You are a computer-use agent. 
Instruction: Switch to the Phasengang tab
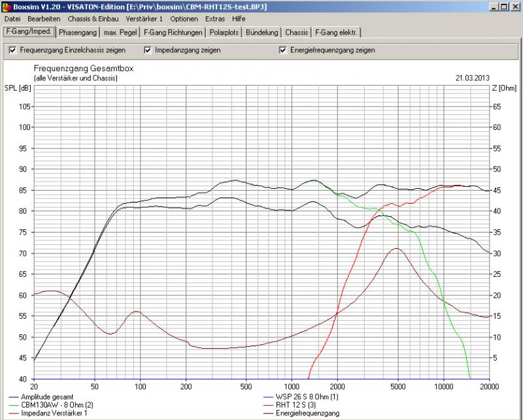click(x=76, y=32)
